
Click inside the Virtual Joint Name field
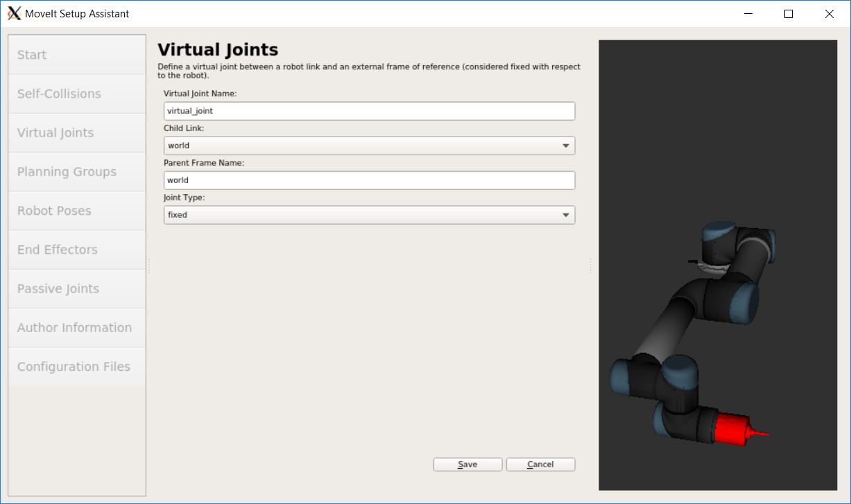coord(368,110)
